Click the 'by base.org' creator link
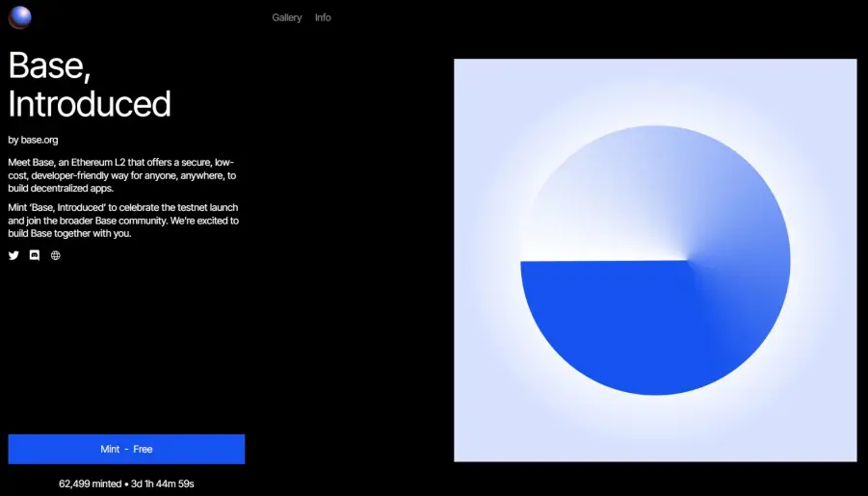Image resolution: width=868 pixels, height=496 pixels. click(33, 140)
